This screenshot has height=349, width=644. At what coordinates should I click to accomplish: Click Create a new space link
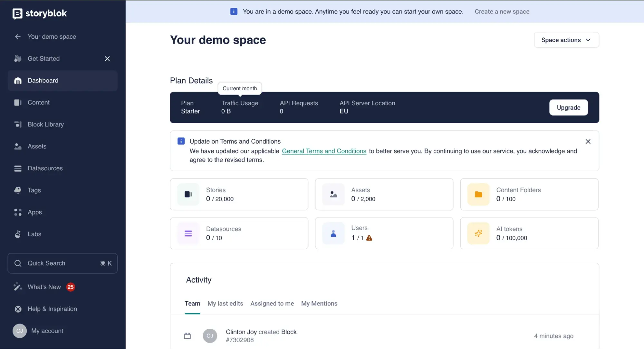pos(502,12)
